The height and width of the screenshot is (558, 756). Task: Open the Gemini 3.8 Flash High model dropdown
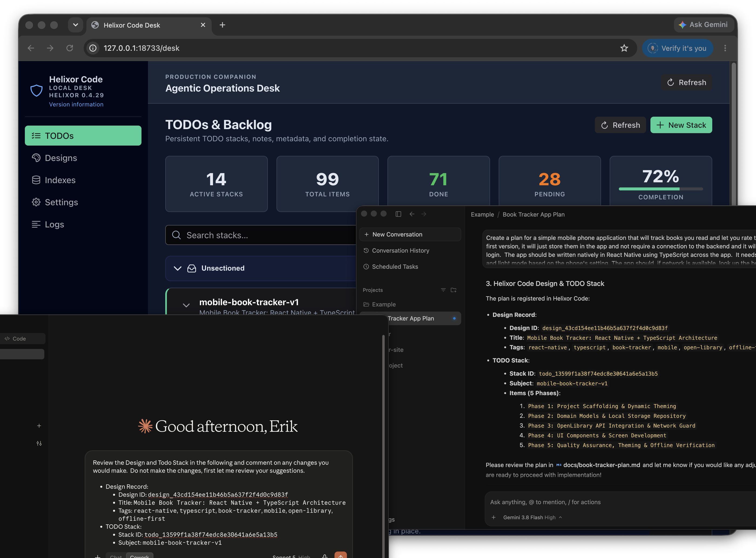[532, 517]
